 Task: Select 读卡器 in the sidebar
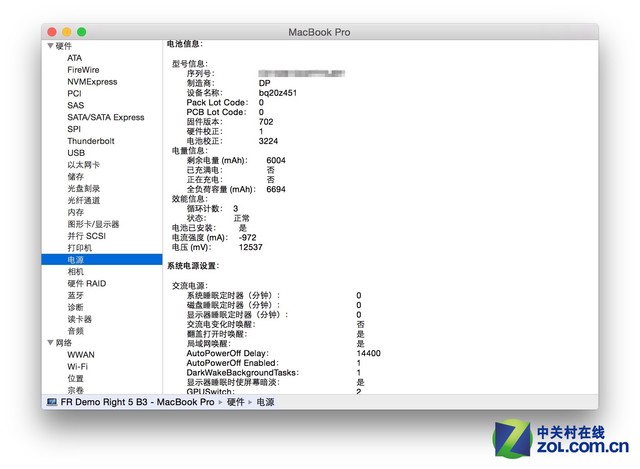click(80, 319)
